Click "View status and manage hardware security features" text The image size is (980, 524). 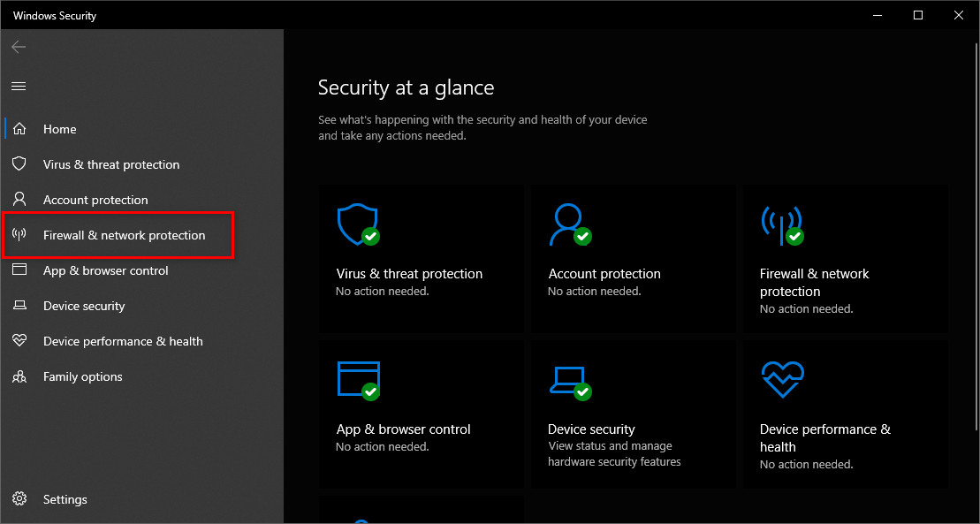coord(614,454)
